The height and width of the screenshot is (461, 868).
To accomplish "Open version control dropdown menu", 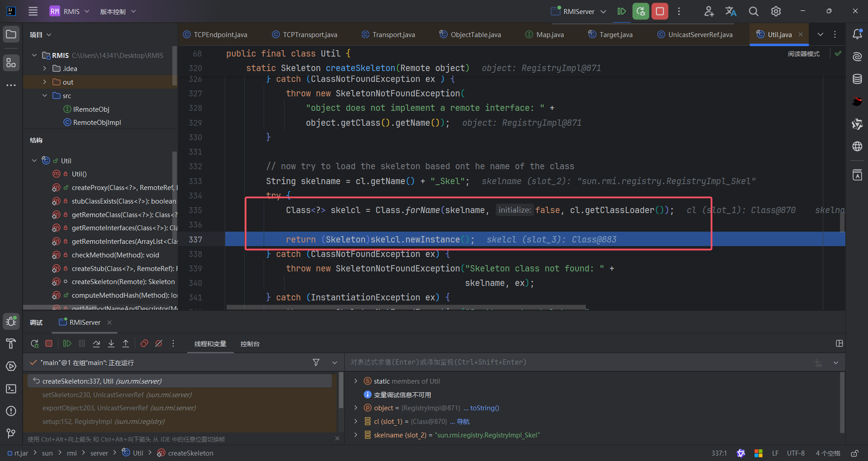I will point(118,11).
